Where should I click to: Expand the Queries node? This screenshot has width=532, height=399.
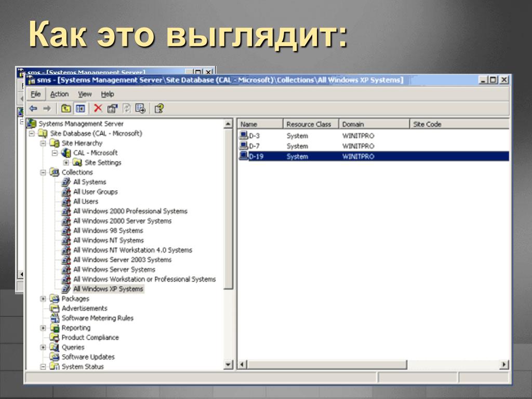(x=43, y=348)
